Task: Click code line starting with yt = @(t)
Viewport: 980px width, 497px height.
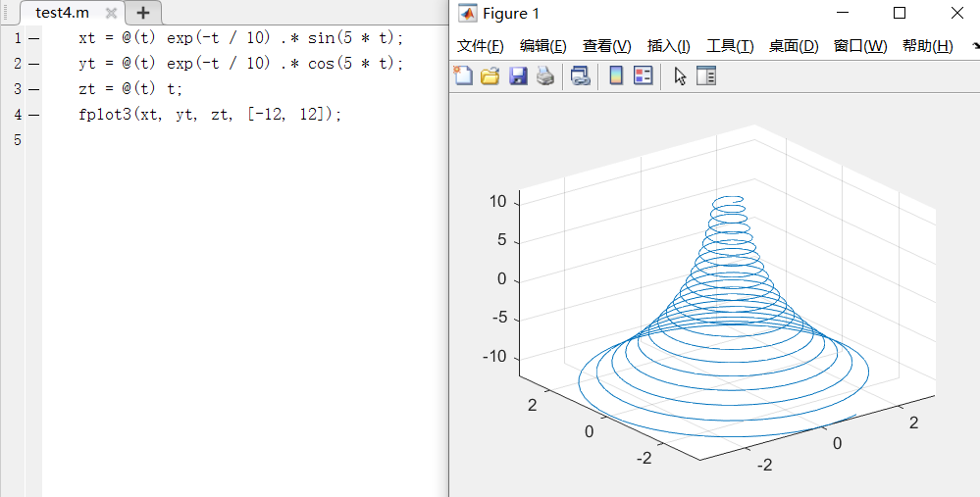Action: point(241,64)
